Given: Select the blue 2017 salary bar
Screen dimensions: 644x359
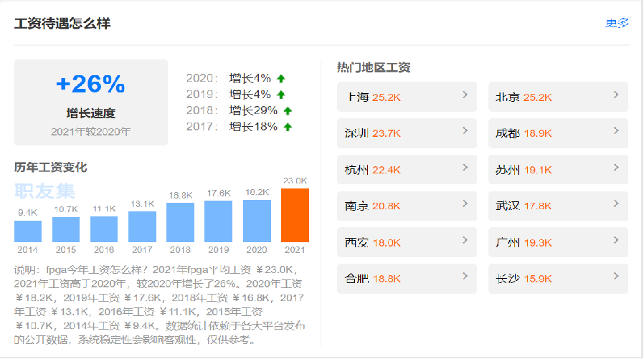Looking at the screenshot, I should click(142, 227).
